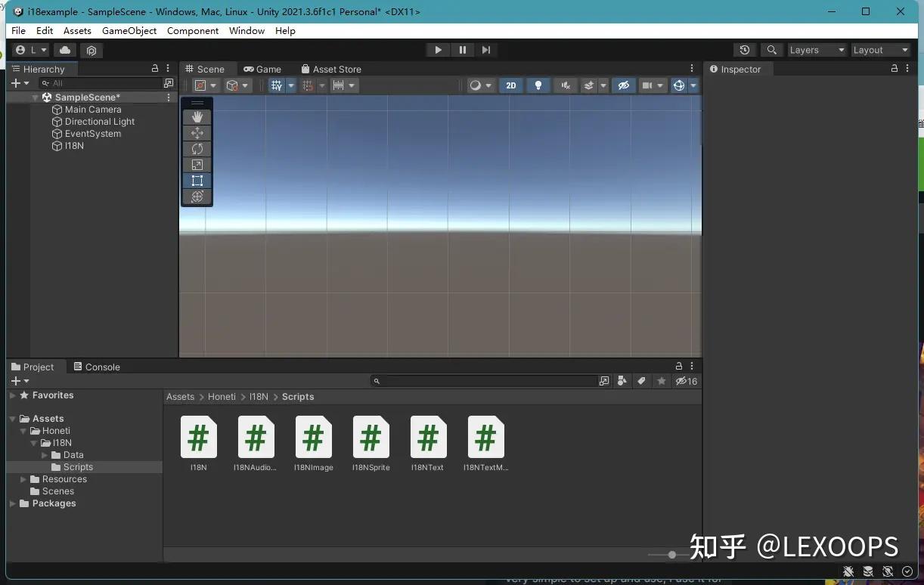Select the Move tool in the Scene overlay
Screen dimensions: 924x585
coord(197,132)
